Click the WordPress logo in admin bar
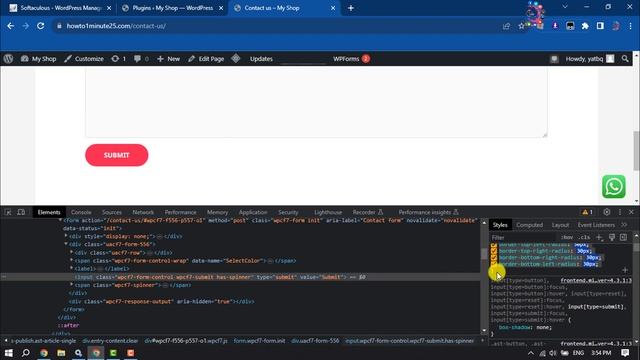The height and width of the screenshot is (360, 640). (x=8, y=59)
